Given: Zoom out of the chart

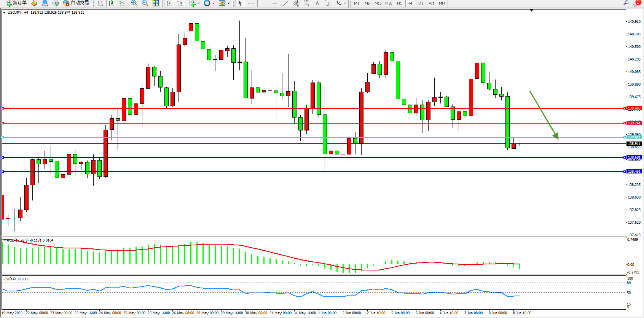Looking at the screenshot, I should point(145,3).
